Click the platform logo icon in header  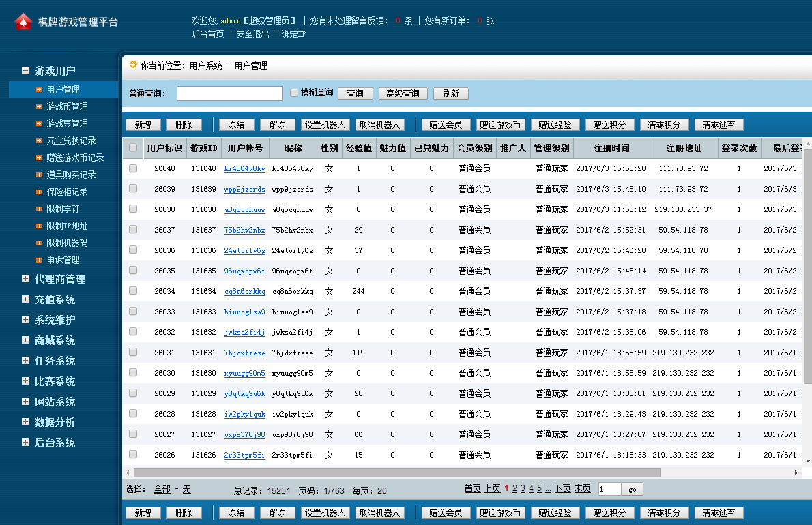[23, 22]
